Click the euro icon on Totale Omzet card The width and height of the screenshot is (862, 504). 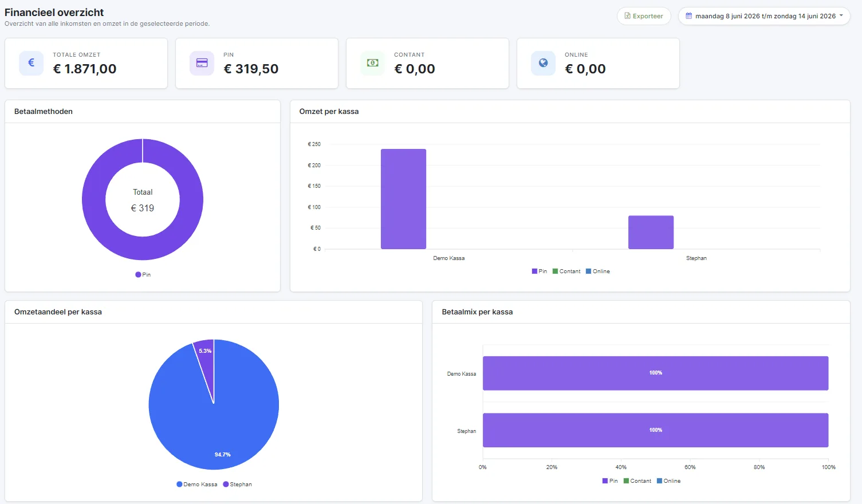click(32, 63)
